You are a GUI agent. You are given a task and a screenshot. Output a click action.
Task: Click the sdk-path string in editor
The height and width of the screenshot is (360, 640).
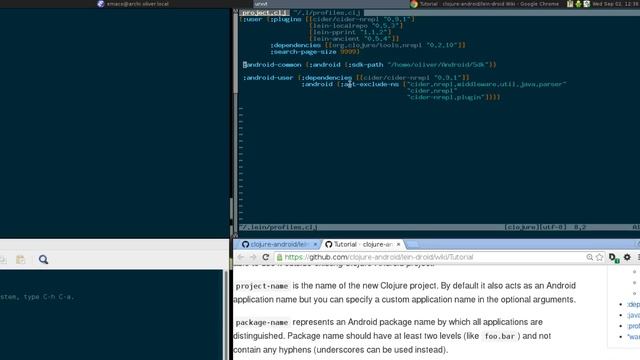(438, 64)
